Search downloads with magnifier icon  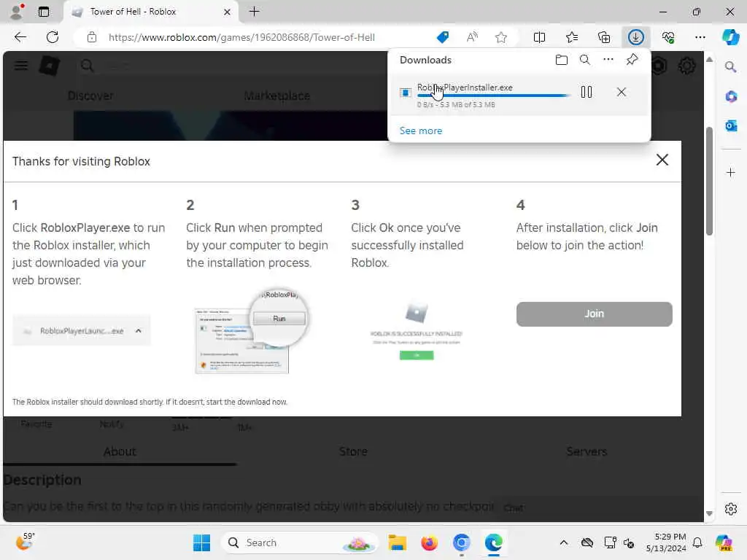point(584,60)
